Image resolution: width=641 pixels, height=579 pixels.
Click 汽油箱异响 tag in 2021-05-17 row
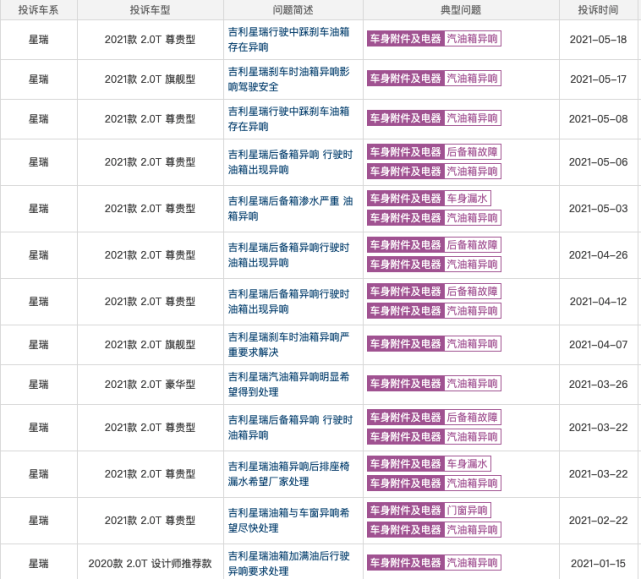coord(472,79)
